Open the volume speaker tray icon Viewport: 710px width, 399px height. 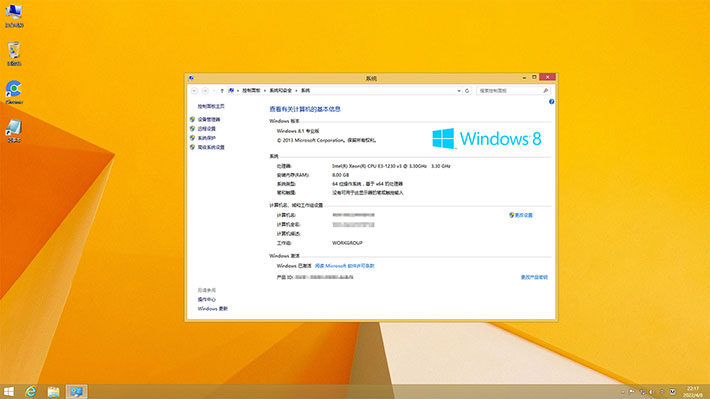coord(652,392)
